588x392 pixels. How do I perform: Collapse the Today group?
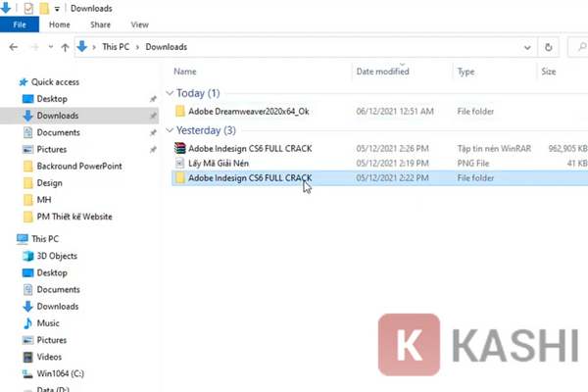(x=170, y=93)
